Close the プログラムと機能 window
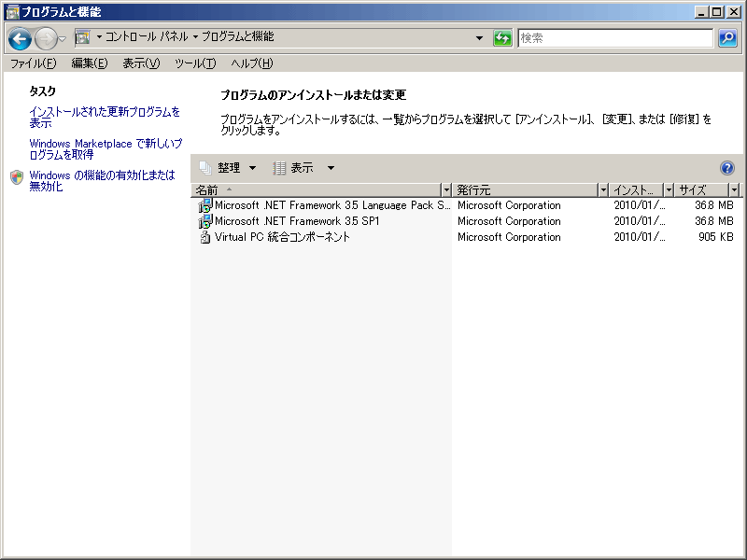 (734, 12)
